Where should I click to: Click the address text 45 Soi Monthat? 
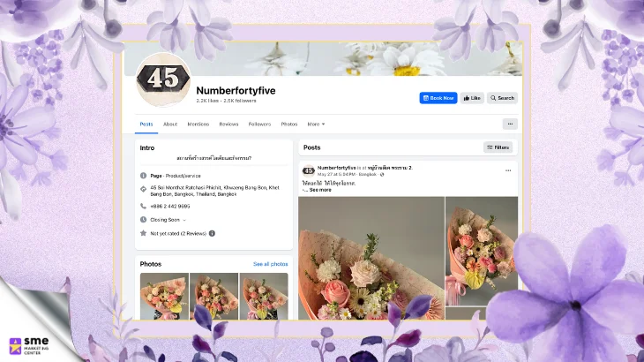[214, 191]
